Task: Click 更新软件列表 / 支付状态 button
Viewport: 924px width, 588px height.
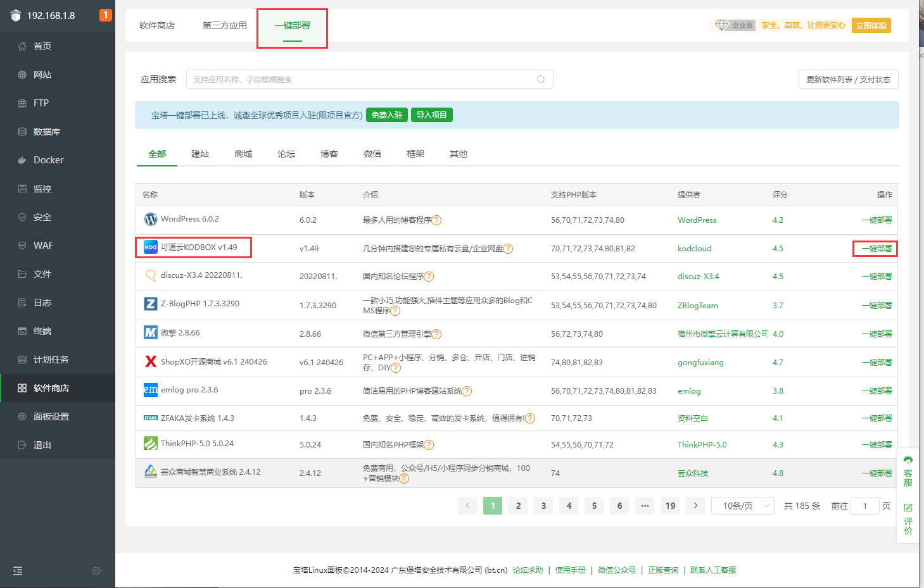Action: [849, 79]
